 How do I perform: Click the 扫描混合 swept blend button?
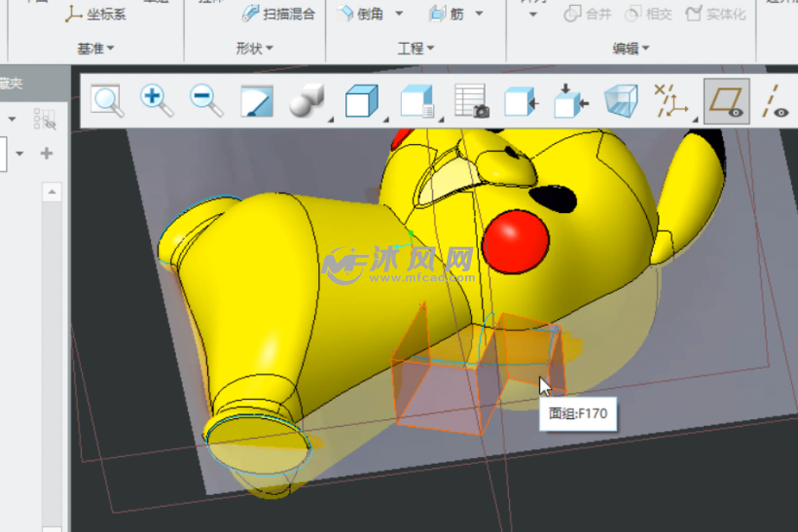[x=279, y=14]
